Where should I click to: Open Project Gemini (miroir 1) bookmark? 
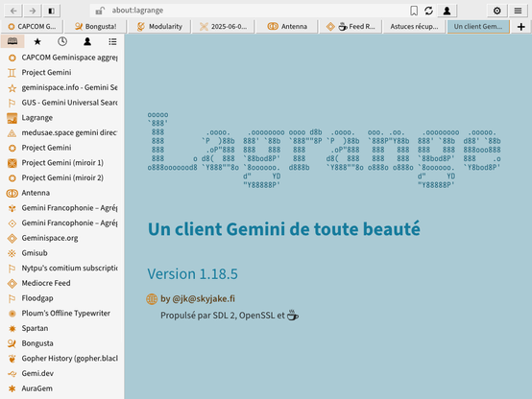click(x=62, y=163)
